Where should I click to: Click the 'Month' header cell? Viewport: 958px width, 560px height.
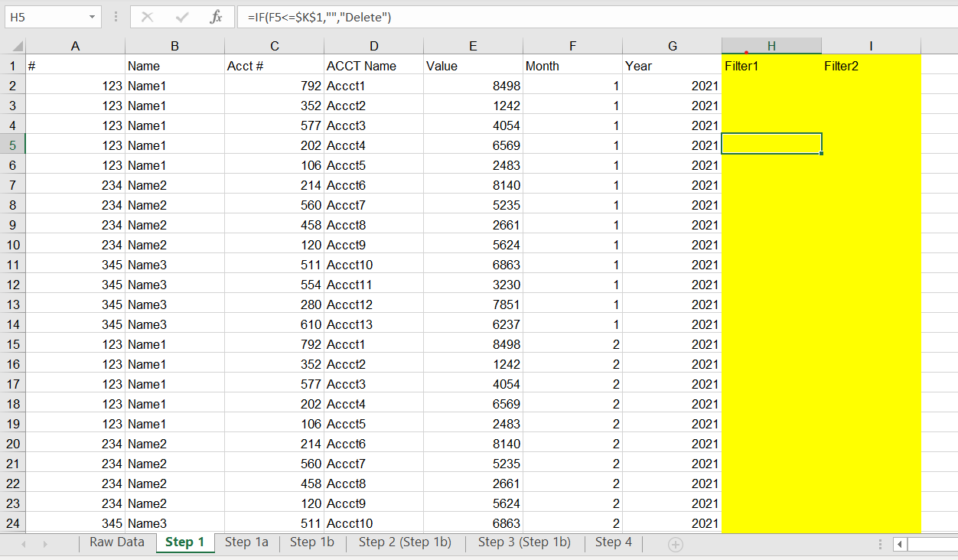572,66
